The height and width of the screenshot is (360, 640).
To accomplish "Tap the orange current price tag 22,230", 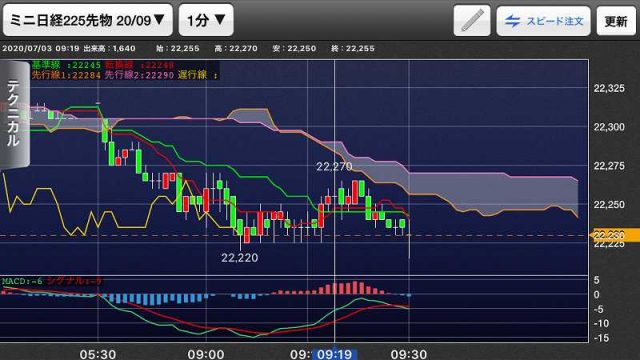I will click(x=614, y=235).
